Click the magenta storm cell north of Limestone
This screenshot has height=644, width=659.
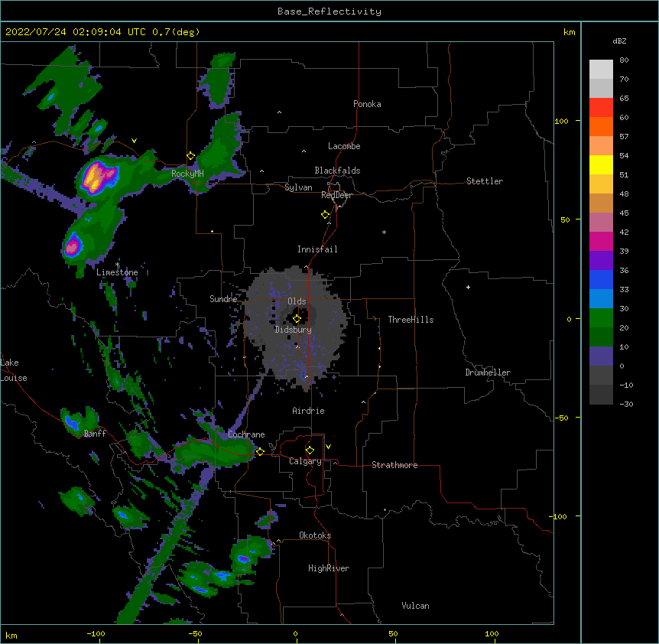coord(73,246)
